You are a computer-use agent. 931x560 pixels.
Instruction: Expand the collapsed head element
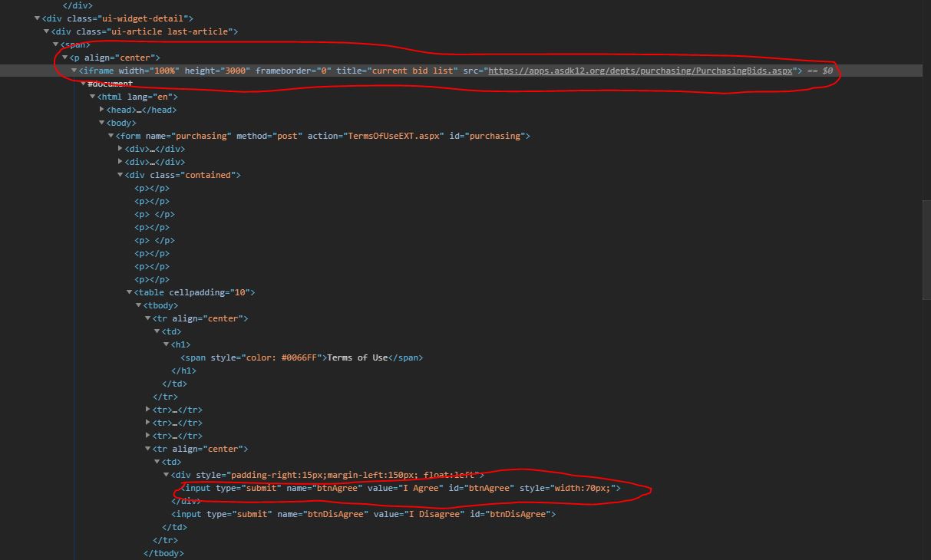coord(102,110)
